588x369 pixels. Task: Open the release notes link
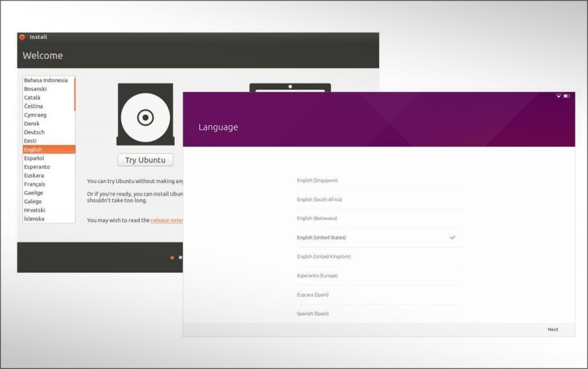167,221
